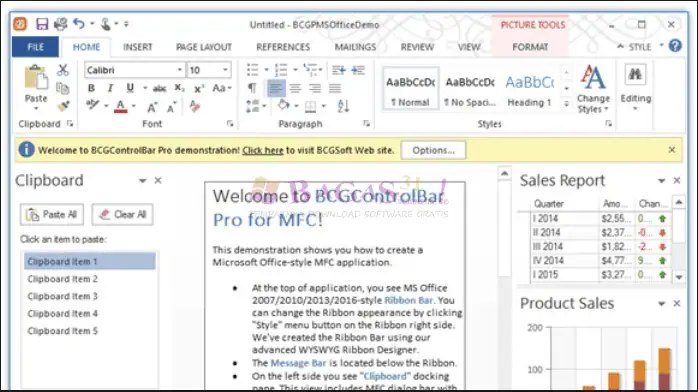Apply superscript formatting

(x=199, y=89)
